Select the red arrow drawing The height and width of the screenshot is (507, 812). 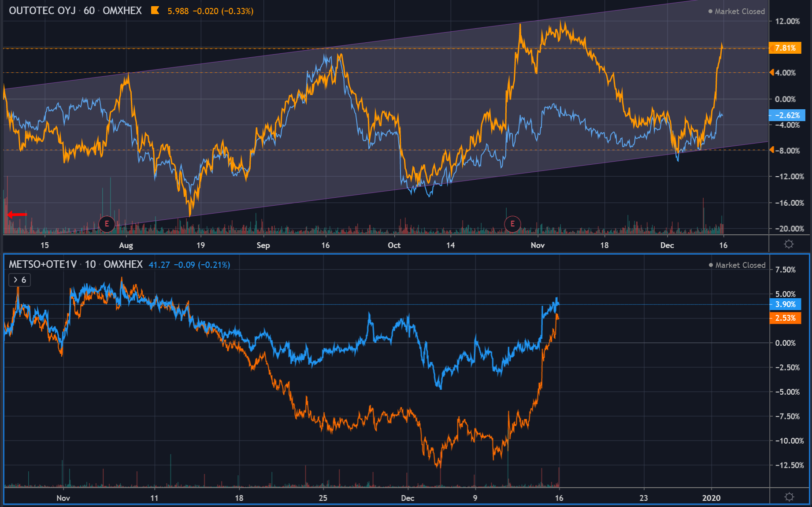17,215
